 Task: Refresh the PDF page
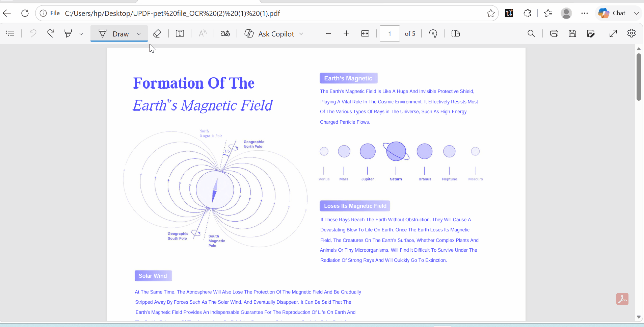(25, 13)
